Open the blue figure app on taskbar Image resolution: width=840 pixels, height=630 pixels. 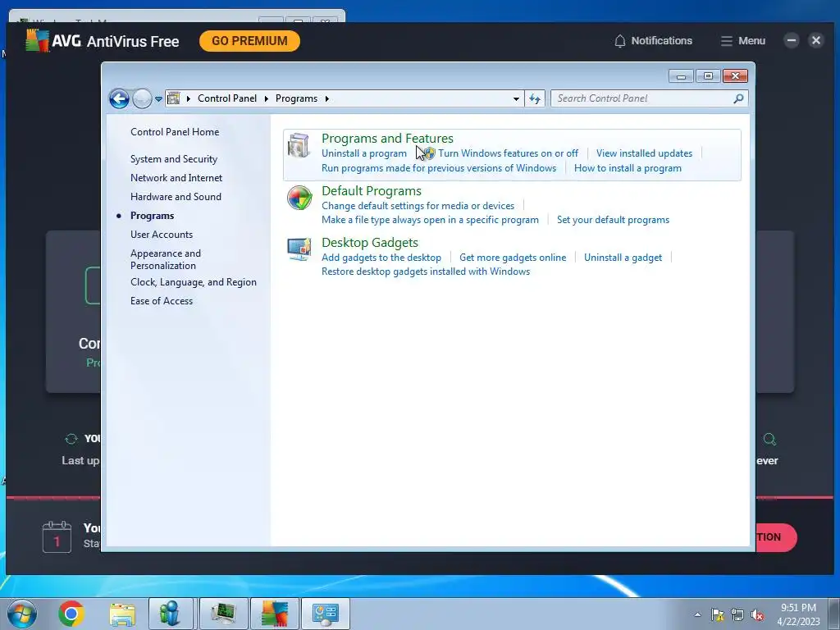(170, 614)
